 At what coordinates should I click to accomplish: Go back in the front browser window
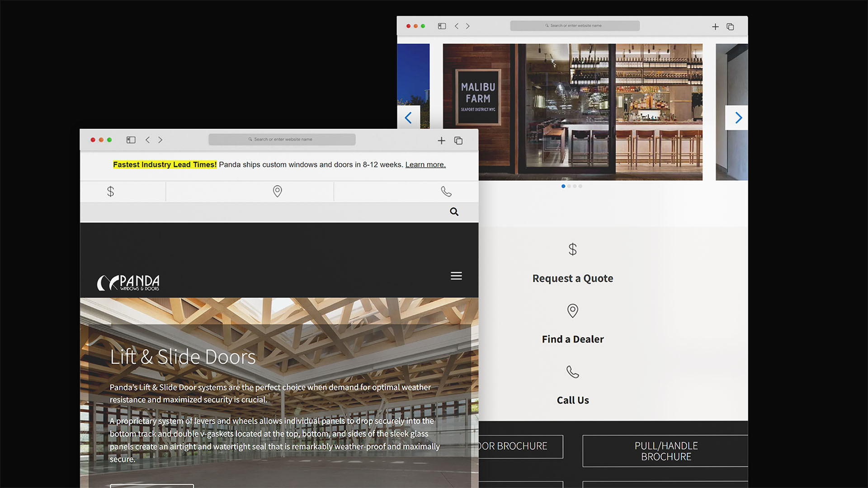coord(147,140)
